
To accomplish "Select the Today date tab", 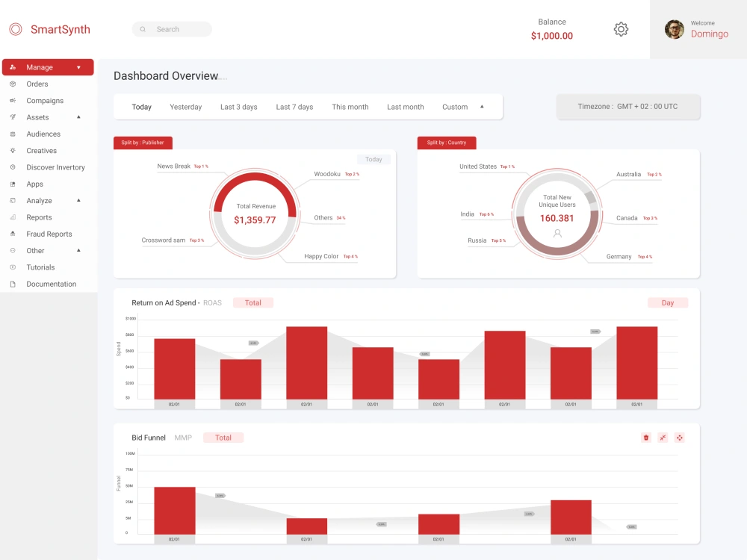I will 141,107.
